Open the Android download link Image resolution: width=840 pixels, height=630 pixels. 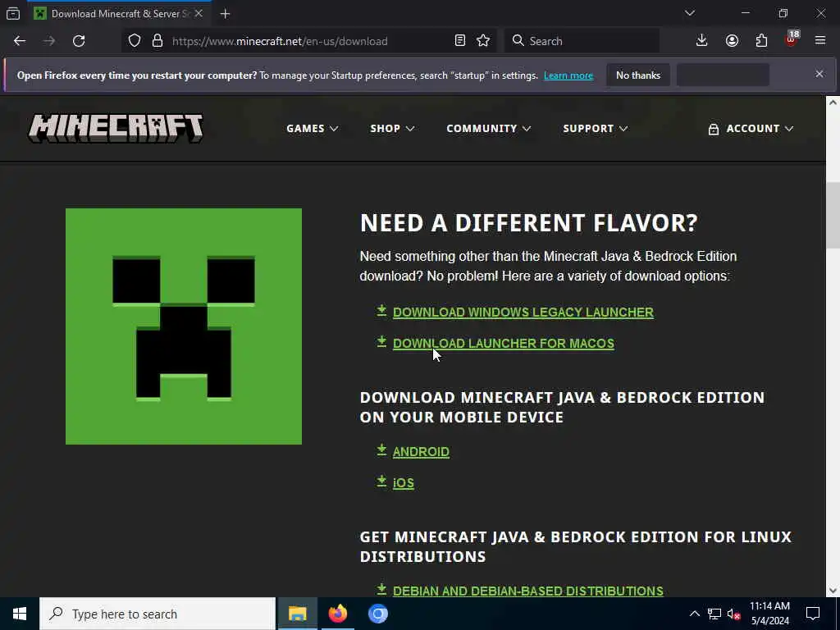[x=421, y=452]
